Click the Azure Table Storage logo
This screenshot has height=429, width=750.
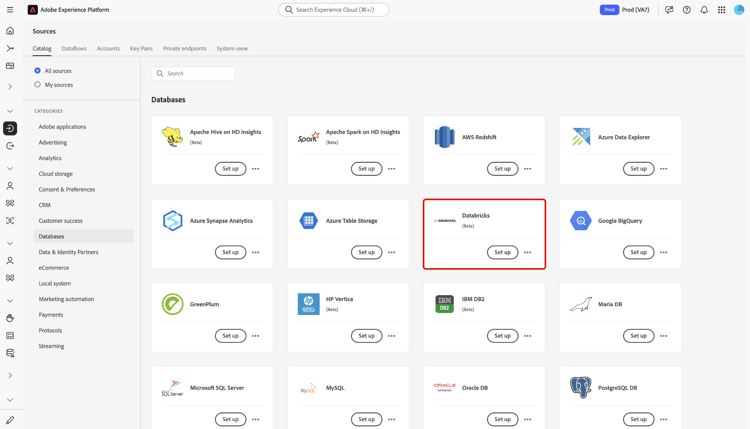click(309, 220)
